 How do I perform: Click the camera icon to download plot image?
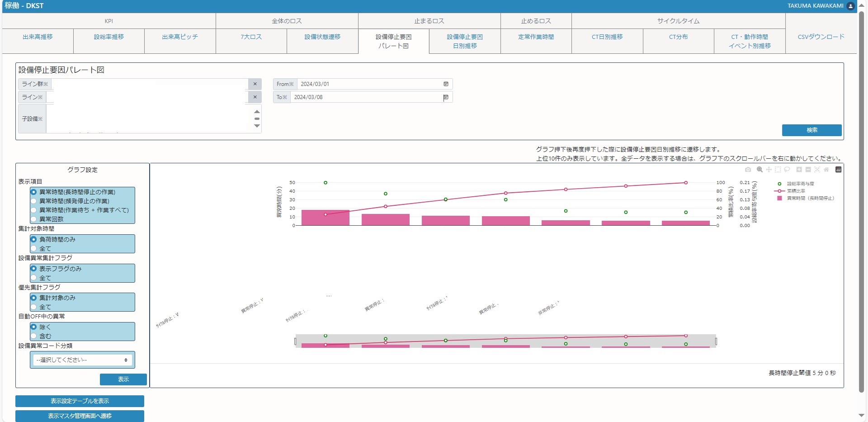coord(748,170)
